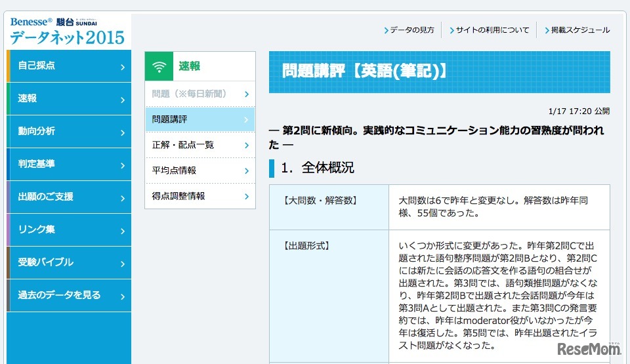Click the 速報 submenu header

click(200, 66)
